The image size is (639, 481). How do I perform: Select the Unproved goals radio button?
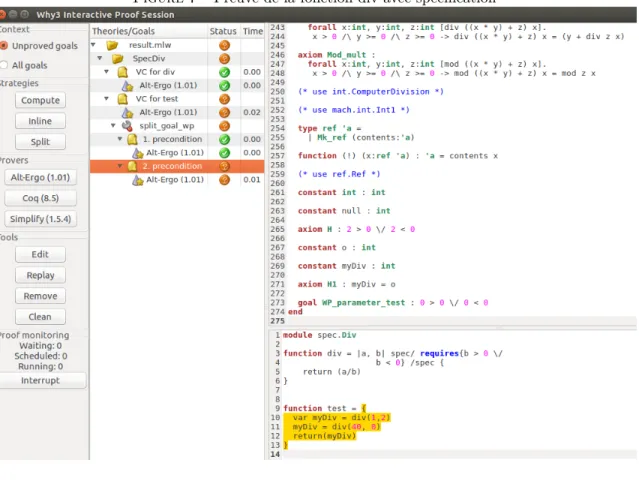[x=4, y=46]
